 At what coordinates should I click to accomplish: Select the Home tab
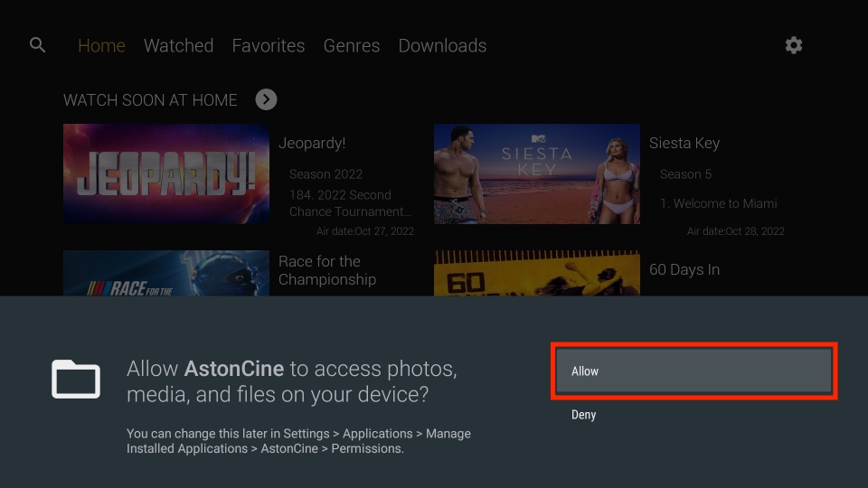[x=101, y=45]
